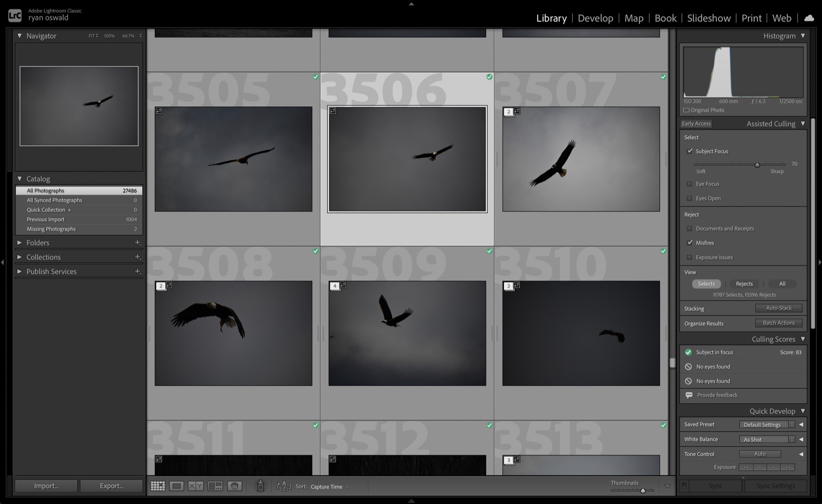
Task: Select the Painter spray can tool
Action: (x=260, y=486)
